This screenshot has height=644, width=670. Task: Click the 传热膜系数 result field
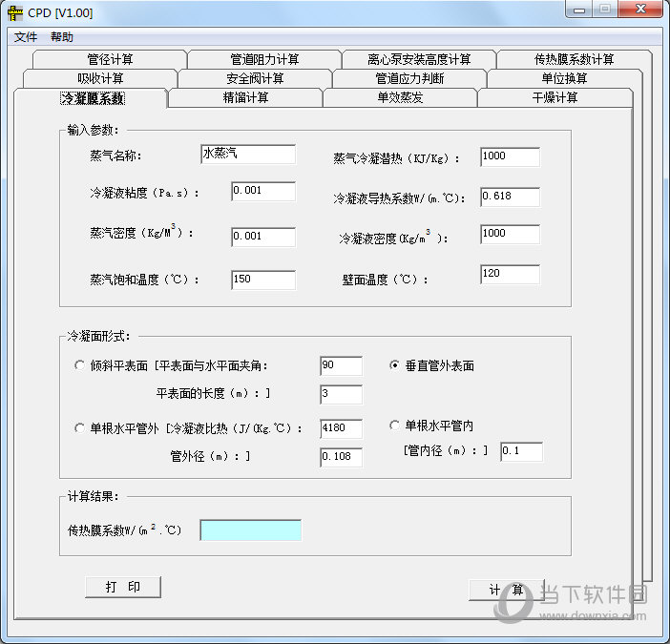(250, 530)
